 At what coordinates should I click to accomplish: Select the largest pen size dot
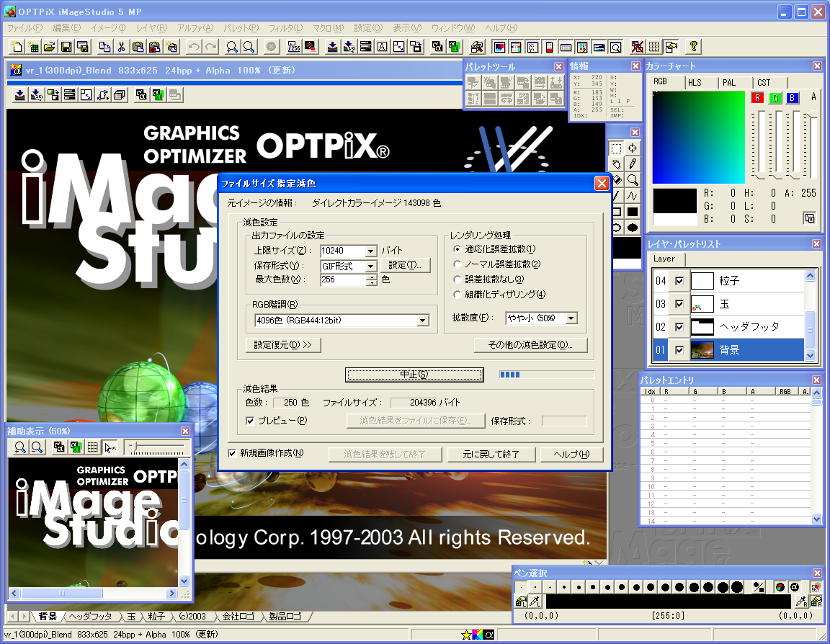pos(737,587)
